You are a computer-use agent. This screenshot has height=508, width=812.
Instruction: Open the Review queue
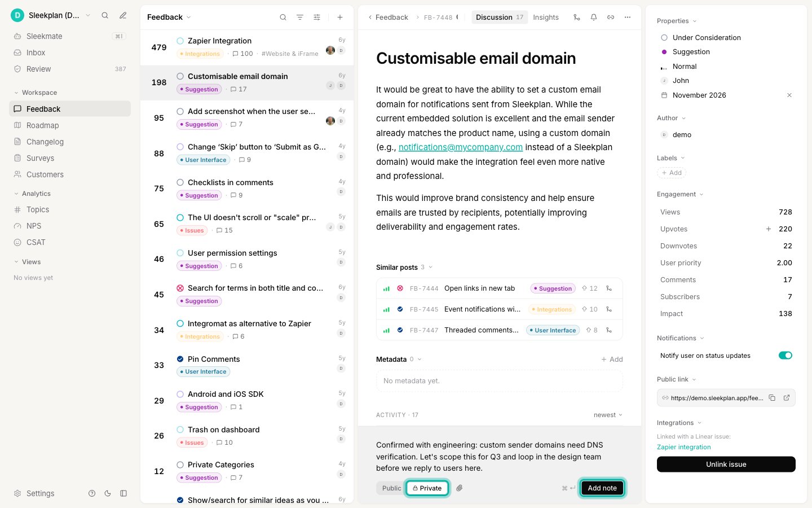click(70, 69)
